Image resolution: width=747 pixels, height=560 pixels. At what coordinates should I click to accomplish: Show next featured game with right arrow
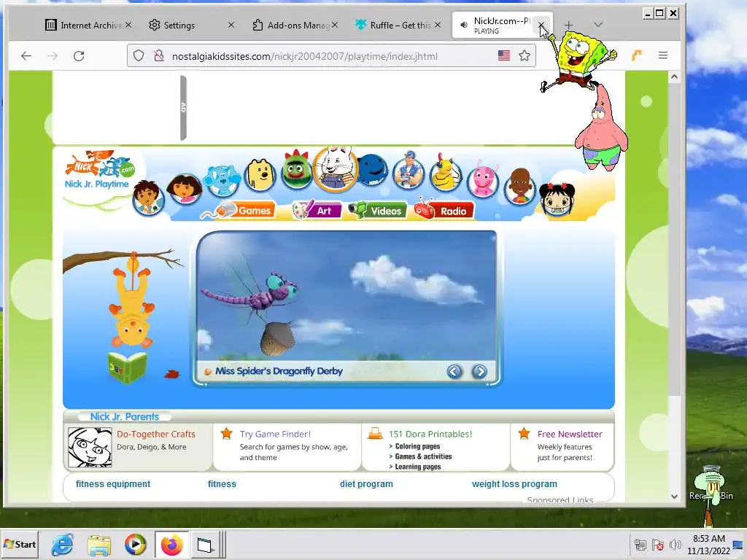click(x=479, y=371)
